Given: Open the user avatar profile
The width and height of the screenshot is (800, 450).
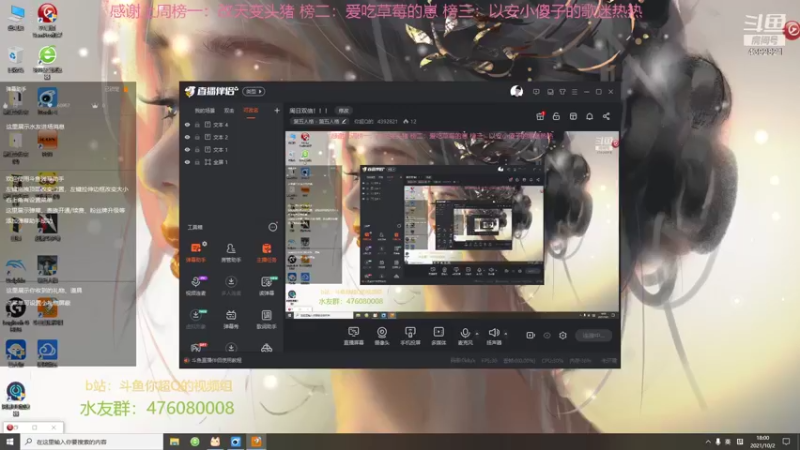Looking at the screenshot, I should click(x=516, y=91).
